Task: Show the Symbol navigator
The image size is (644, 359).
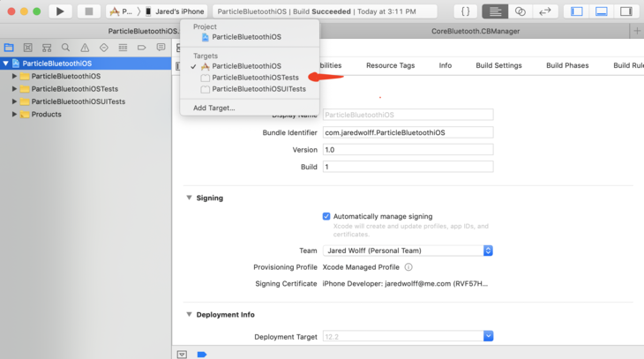Action: click(x=47, y=48)
